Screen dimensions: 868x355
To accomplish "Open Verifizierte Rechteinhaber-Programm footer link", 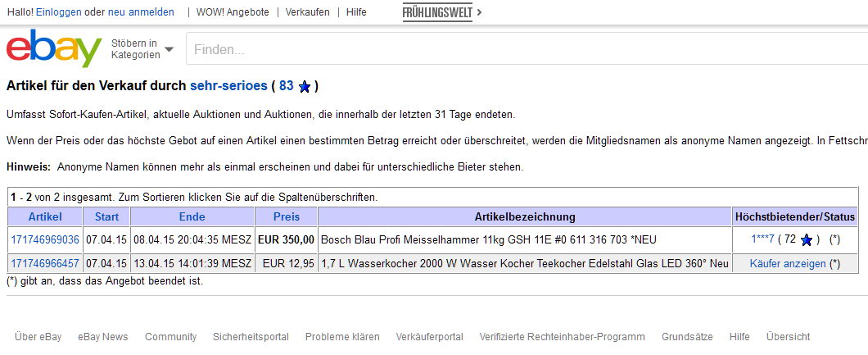I will [x=563, y=337].
